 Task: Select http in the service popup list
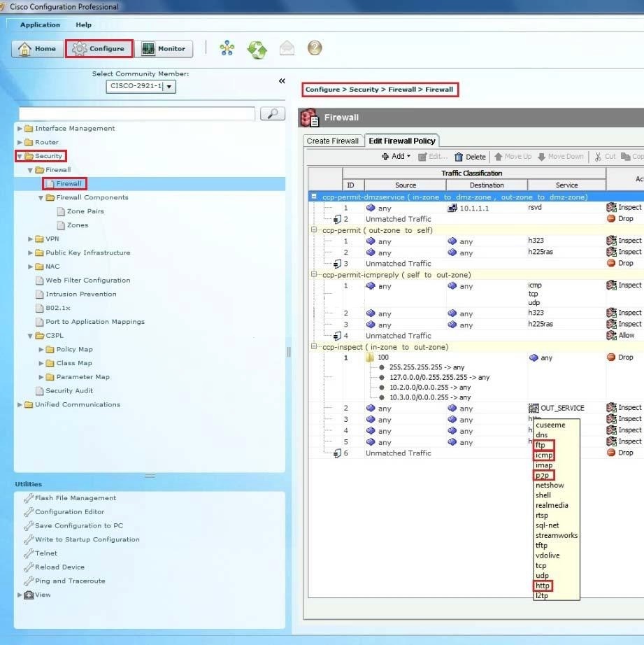coord(543,586)
